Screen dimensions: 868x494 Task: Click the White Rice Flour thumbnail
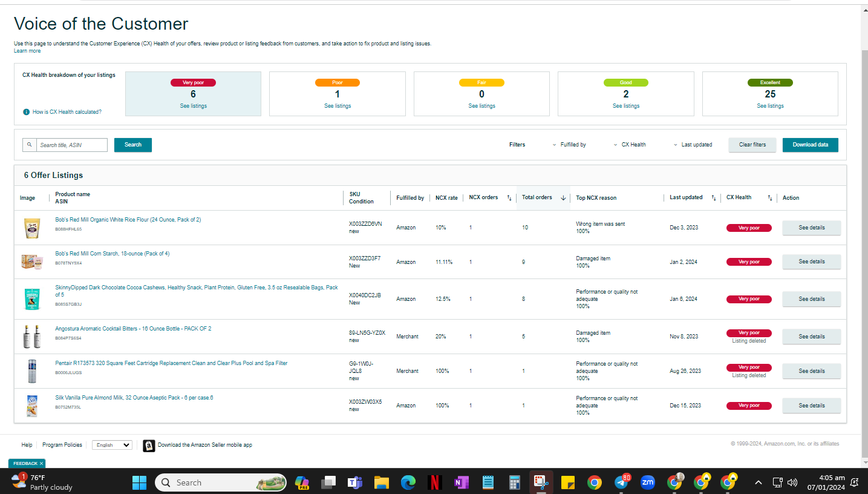pyautogui.click(x=32, y=228)
